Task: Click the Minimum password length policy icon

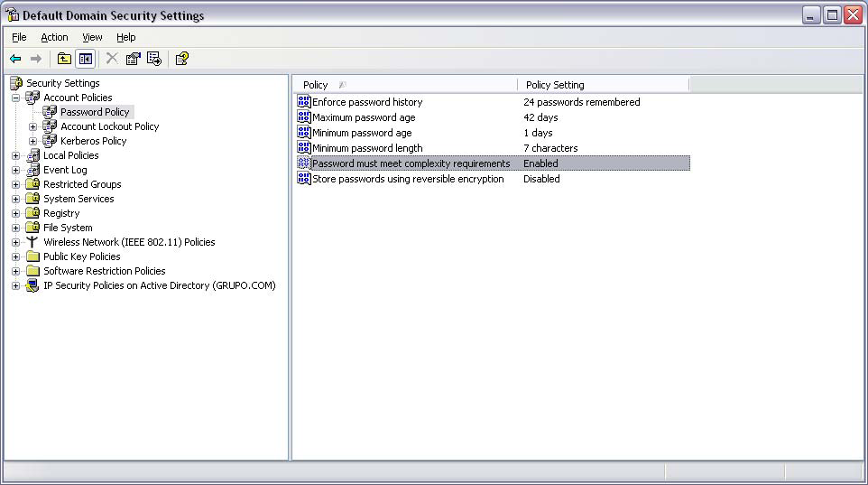Action: 304,147
